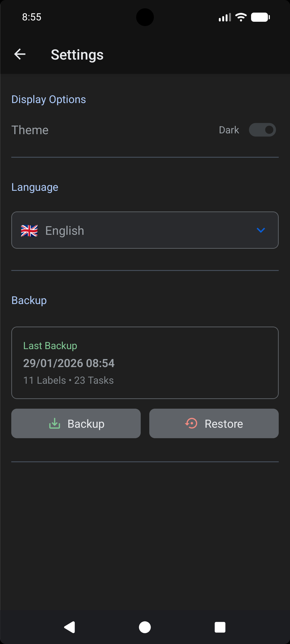This screenshot has height=644, width=290.
Task: Select the Display Options section header
Action: point(49,100)
